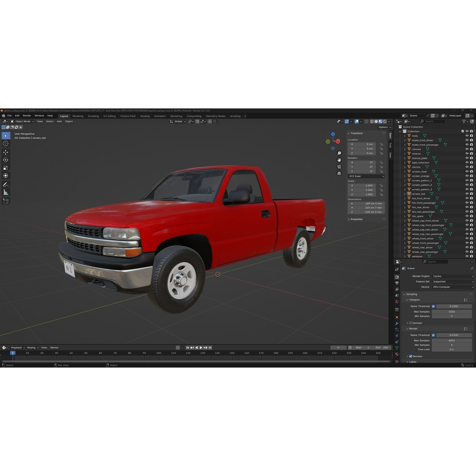Viewport: 476px width, 476px height.
Task: Open the outliner filter funnel icon
Action: click(464, 122)
